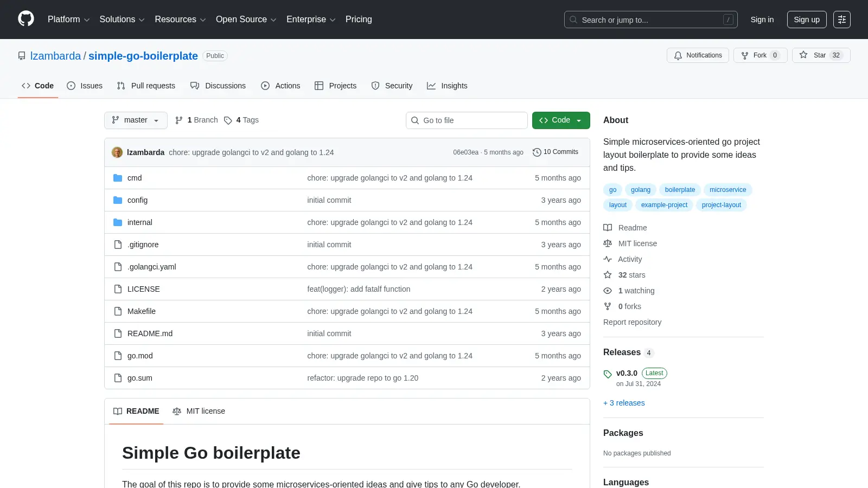Select the project-layout topic tag
Screen dimensions: 868x488
click(721, 205)
